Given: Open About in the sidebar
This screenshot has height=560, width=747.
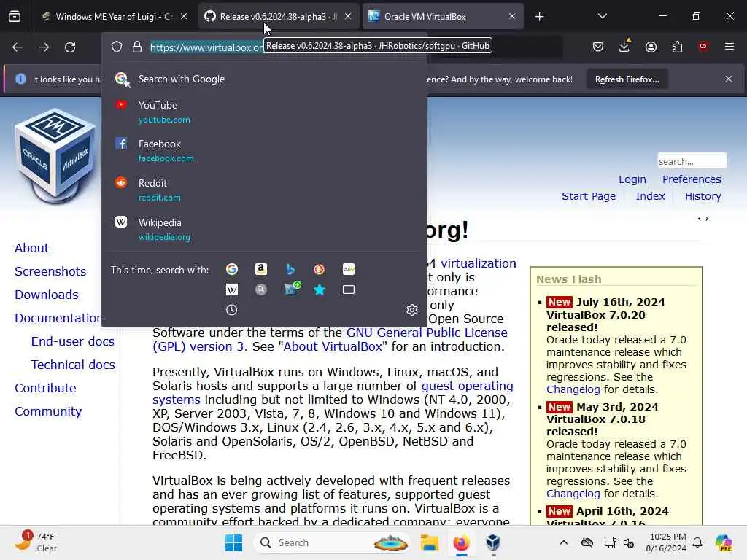Looking at the screenshot, I should [x=31, y=248].
